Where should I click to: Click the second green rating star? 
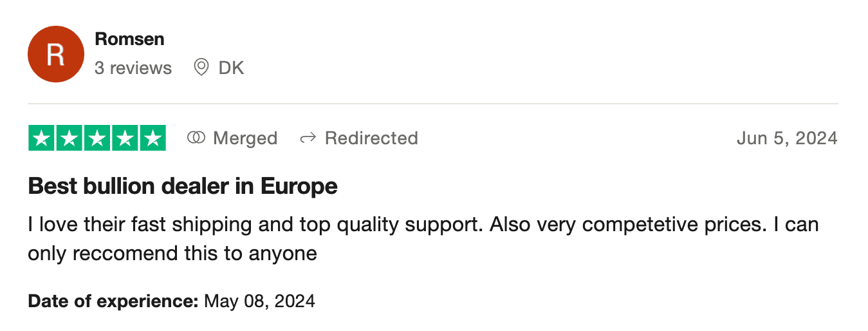(x=69, y=138)
